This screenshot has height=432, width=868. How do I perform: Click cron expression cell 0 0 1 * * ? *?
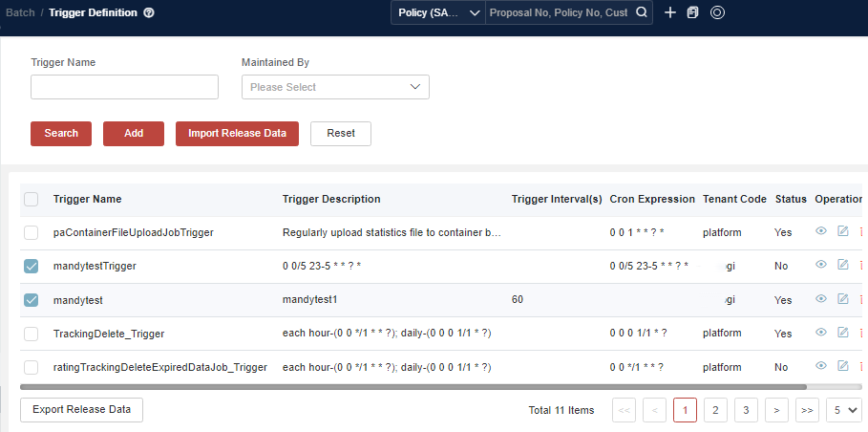[x=637, y=232]
